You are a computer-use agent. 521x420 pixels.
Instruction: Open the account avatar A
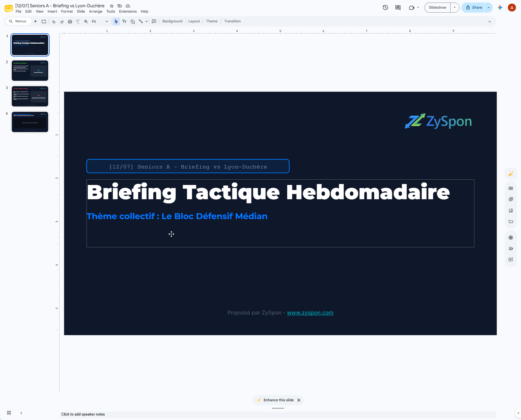click(512, 8)
